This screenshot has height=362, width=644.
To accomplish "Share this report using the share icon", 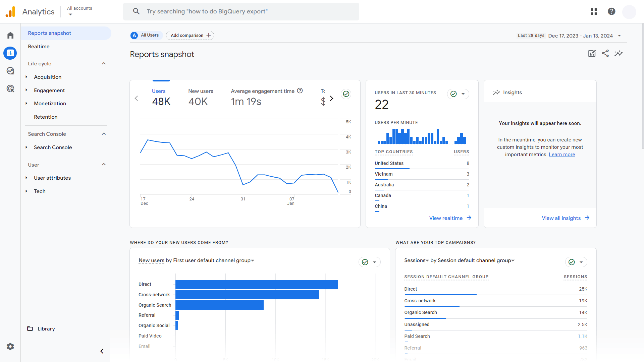I will (x=605, y=53).
